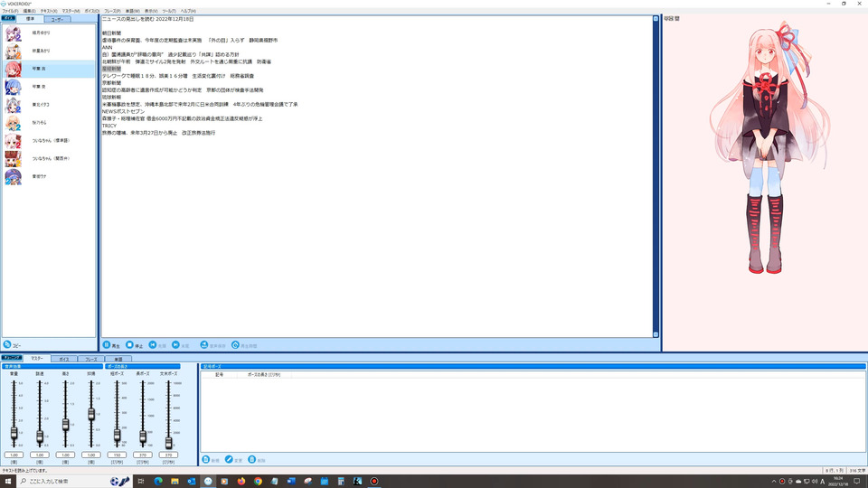Click the 再生 play icon
The image size is (868, 488).
(107, 344)
